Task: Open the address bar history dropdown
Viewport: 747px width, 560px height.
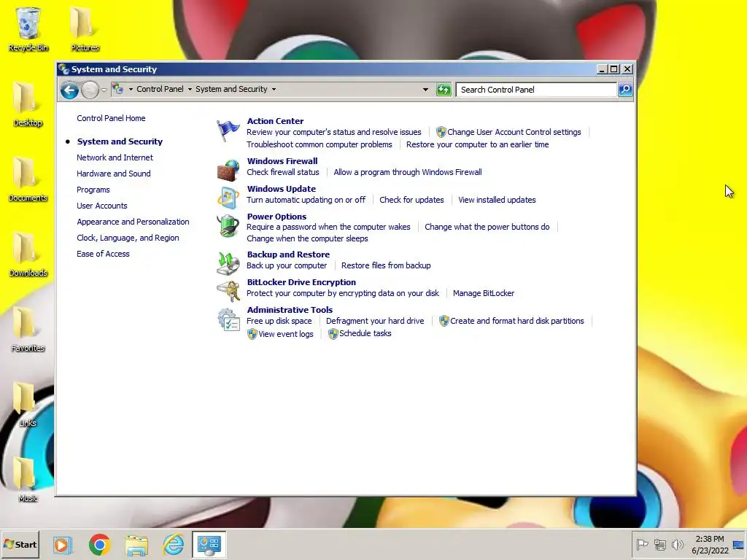Action: pos(425,90)
